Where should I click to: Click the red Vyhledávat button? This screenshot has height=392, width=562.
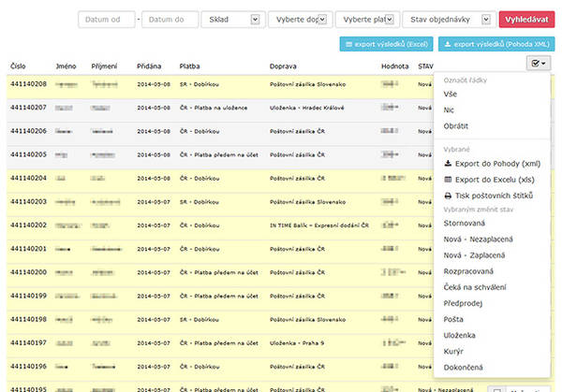(x=526, y=20)
